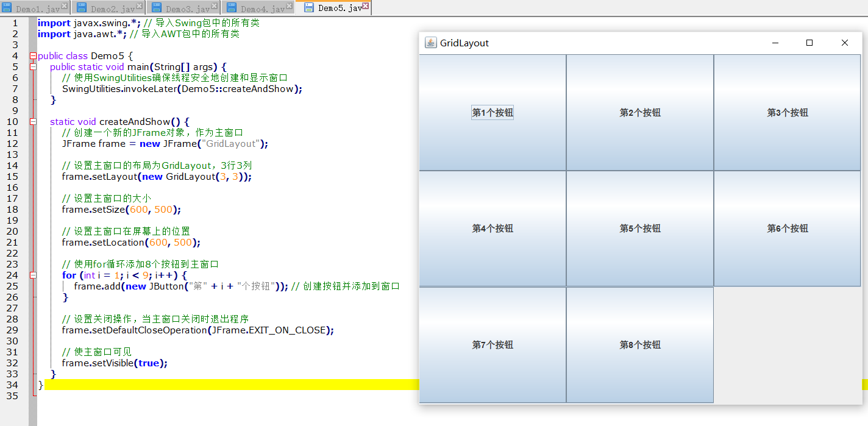
Task: Click the disk icon on the Demo4.java tab
Action: click(232, 8)
